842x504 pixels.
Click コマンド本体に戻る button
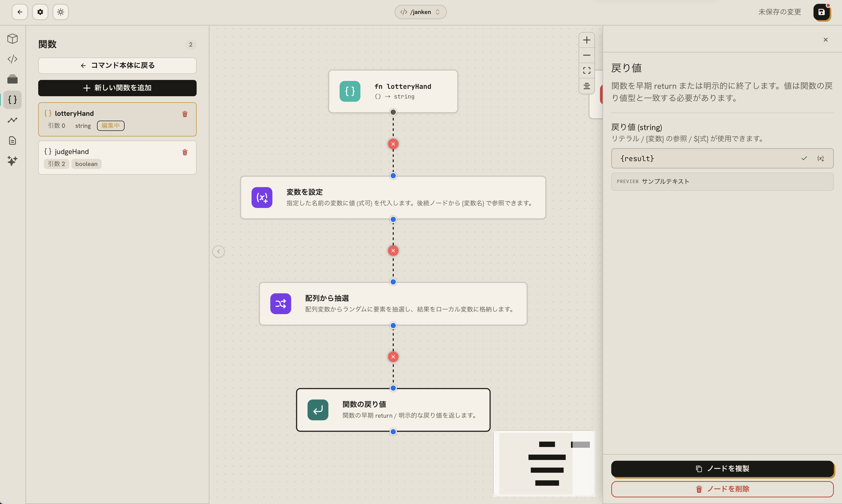pyautogui.click(x=117, y=66)
